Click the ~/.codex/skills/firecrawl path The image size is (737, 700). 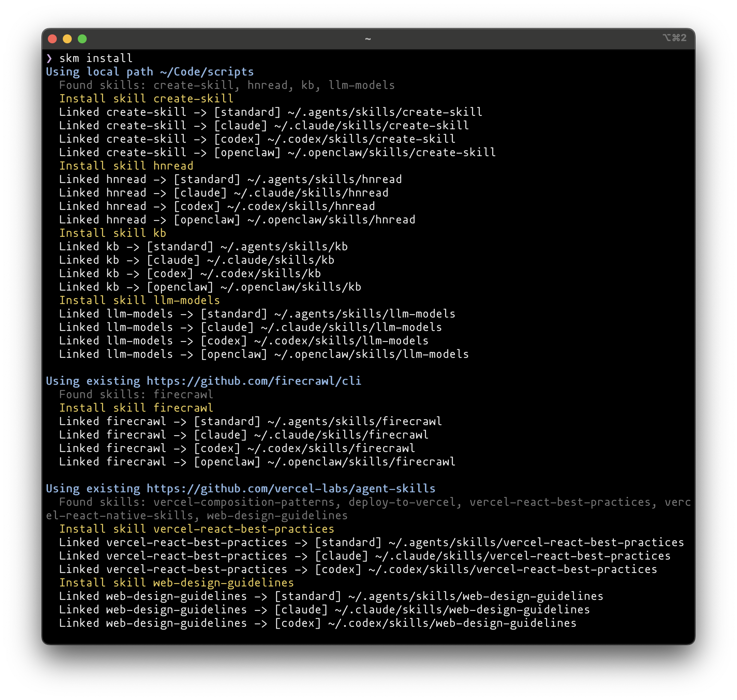coord(331,448)
